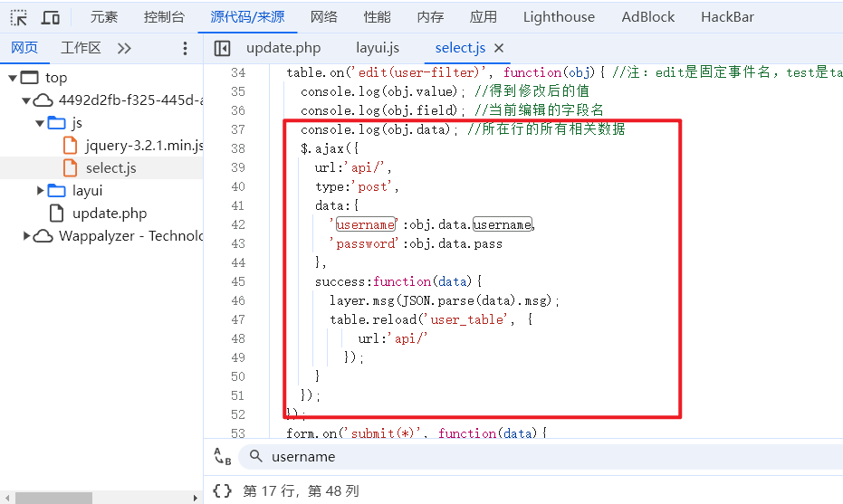Image resolution: width=843 pixels, height=504 pixels.
Task: Collapse the top frame node
Action: [x=13, y=78]
